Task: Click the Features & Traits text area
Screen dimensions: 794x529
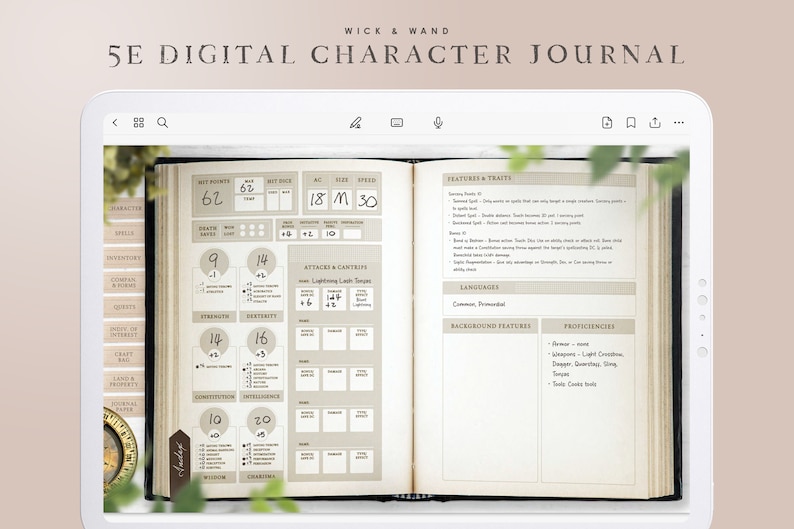Action: point(539,232)
